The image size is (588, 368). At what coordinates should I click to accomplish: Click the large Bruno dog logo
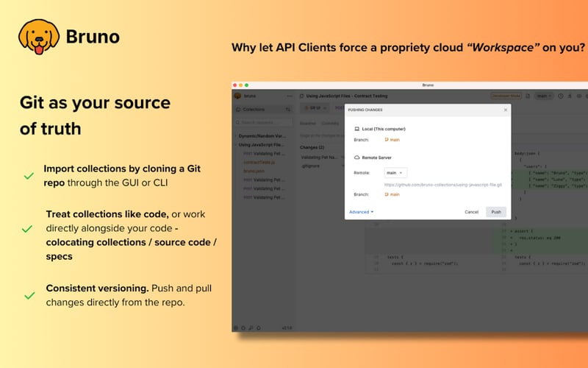[x=39, y=37]
